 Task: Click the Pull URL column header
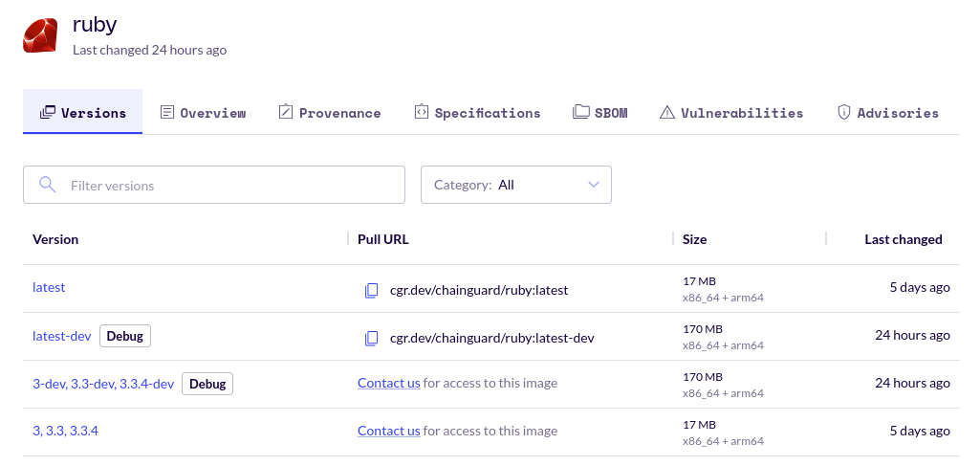tap(383, 239)
